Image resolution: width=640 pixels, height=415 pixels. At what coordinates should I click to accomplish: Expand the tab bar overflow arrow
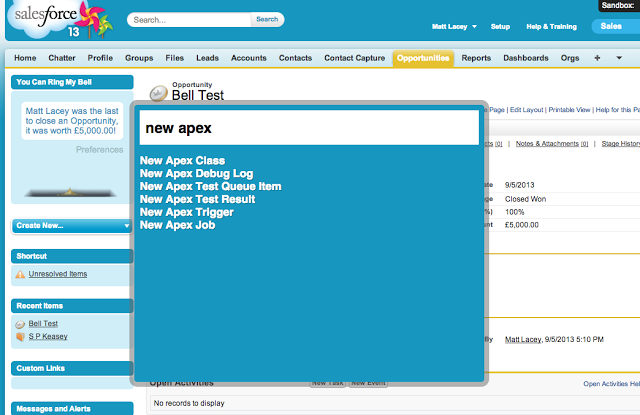[620, 58]
